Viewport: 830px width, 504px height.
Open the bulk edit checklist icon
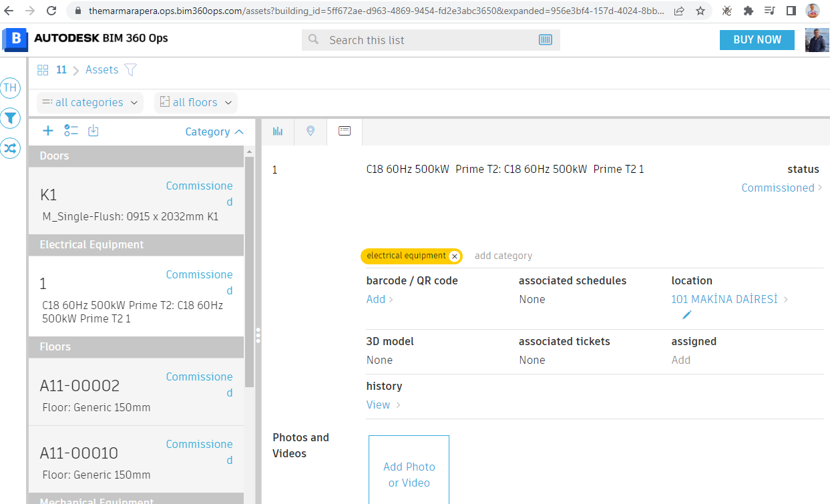(x=71, y=131)
